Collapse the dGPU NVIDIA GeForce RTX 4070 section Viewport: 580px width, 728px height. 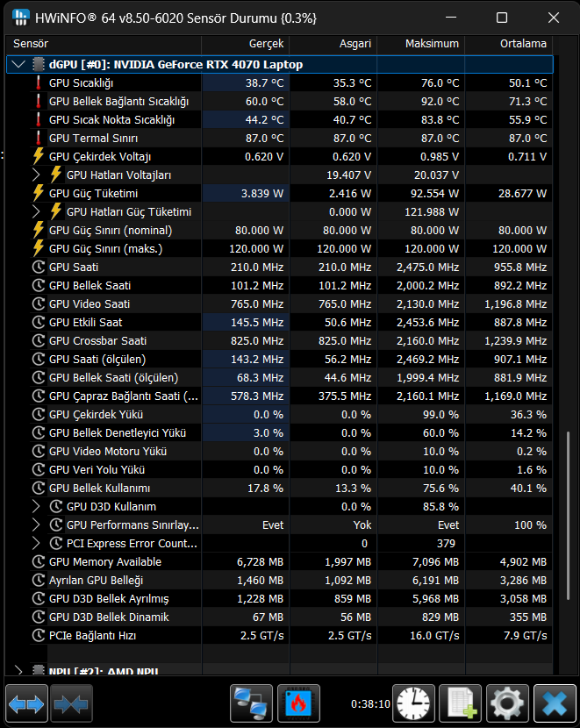point(18,65)
